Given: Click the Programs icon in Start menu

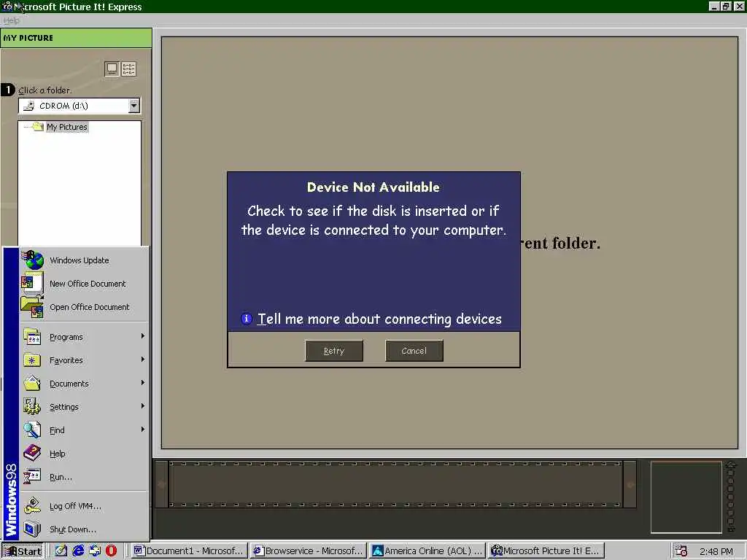Looking at the screenshot, I should [x=32, y=337].
